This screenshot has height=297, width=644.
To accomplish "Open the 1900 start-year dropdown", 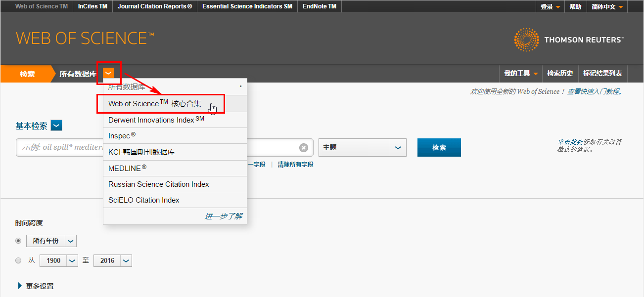I will [72, 260].
